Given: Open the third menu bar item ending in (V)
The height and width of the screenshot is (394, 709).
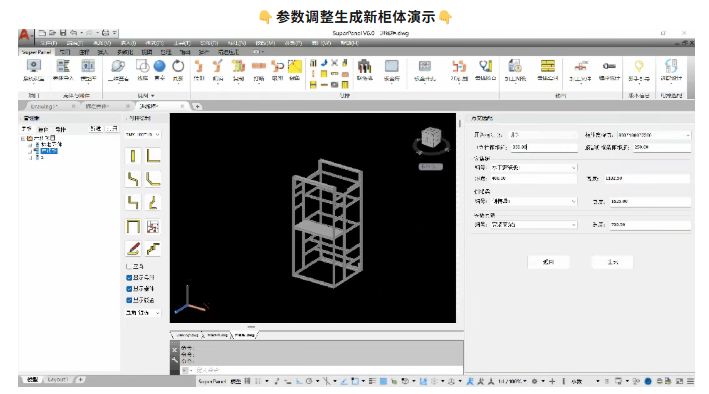Looking at the screenshot, I should click(x=102, y=43).
